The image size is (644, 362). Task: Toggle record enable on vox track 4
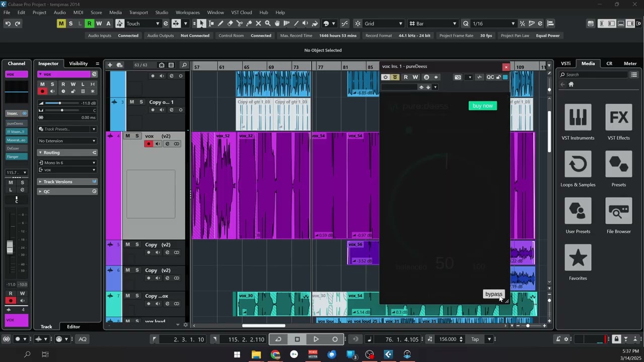[148, 144]
